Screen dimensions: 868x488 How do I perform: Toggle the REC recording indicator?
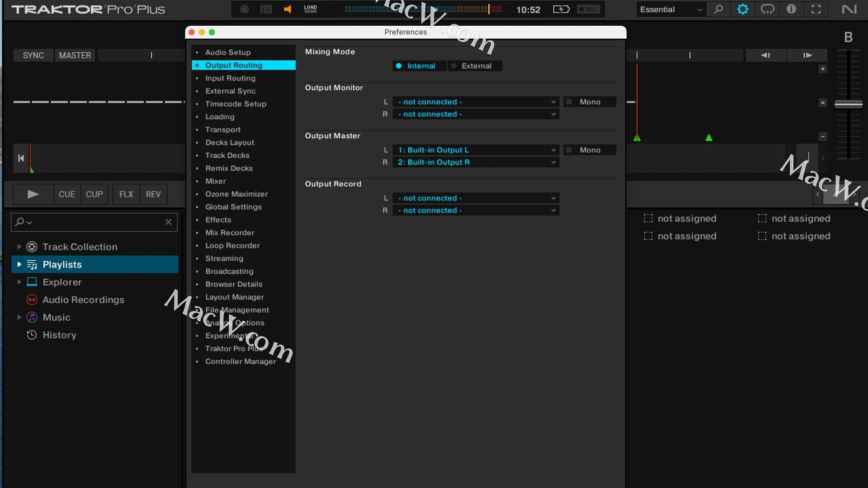[588, 9]
